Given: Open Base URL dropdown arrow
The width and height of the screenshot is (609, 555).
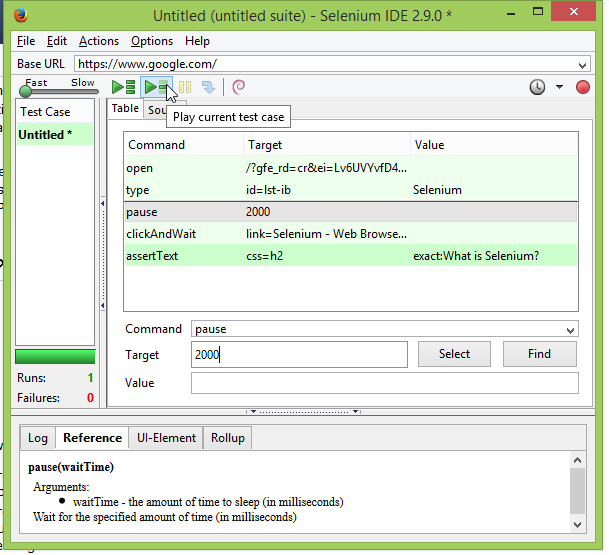Looking at the screenshot, I should 582,65.
